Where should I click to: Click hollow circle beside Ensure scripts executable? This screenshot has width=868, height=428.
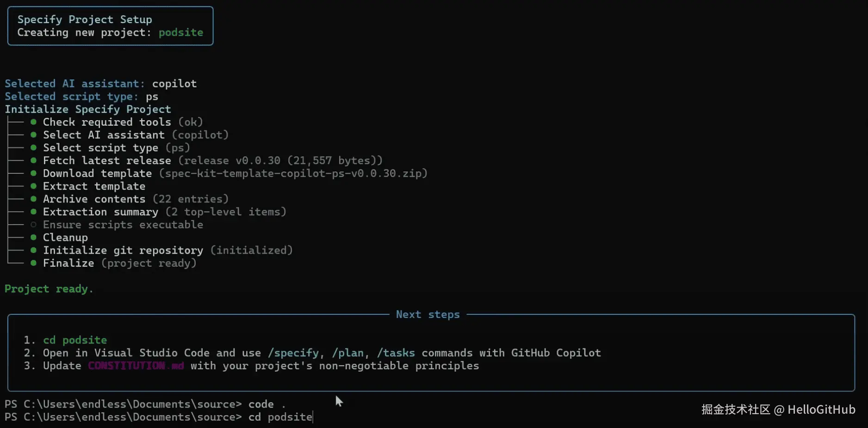[33, 225]
